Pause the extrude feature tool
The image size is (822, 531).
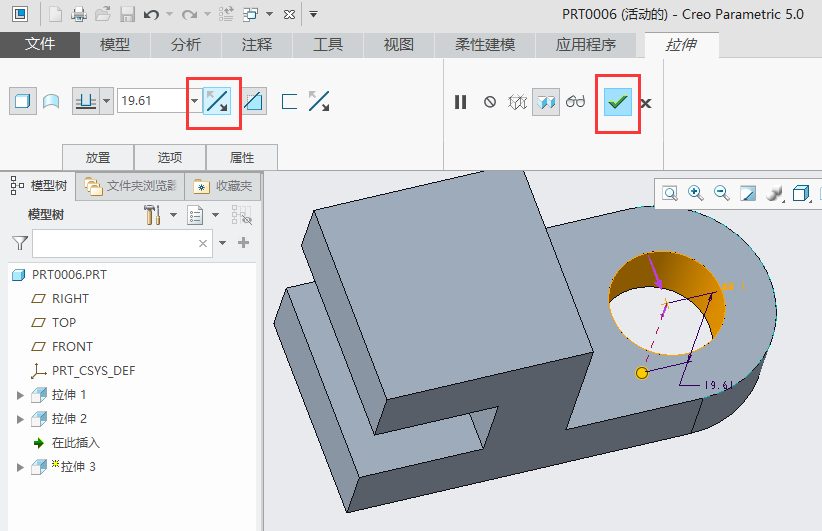(460, 102)
